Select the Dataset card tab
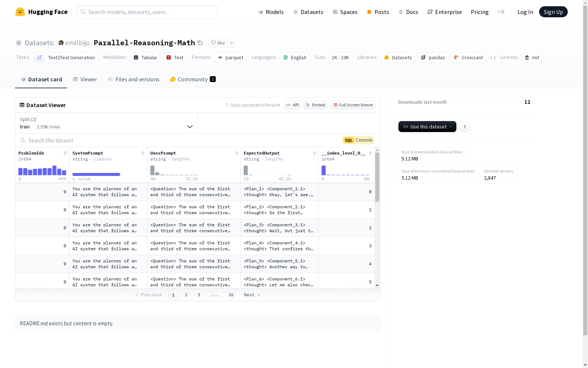 [41, 79]
